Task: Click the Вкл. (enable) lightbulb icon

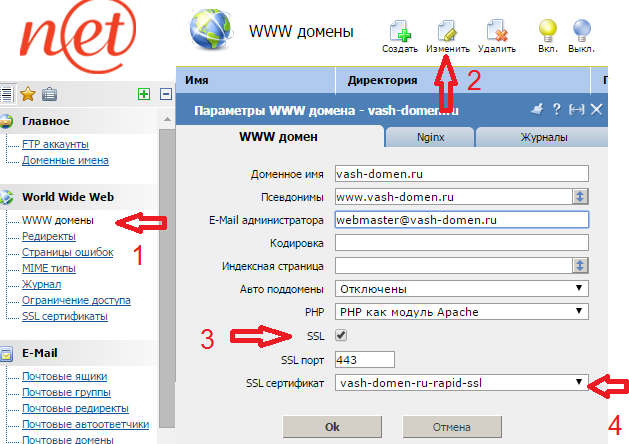Action: click(547, 30)
